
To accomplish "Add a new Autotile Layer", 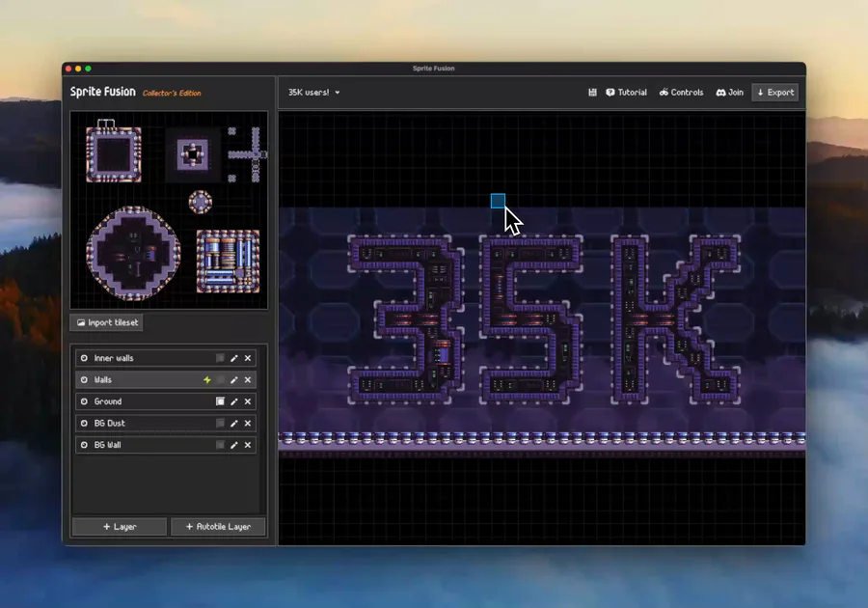I will pos(218,527).
